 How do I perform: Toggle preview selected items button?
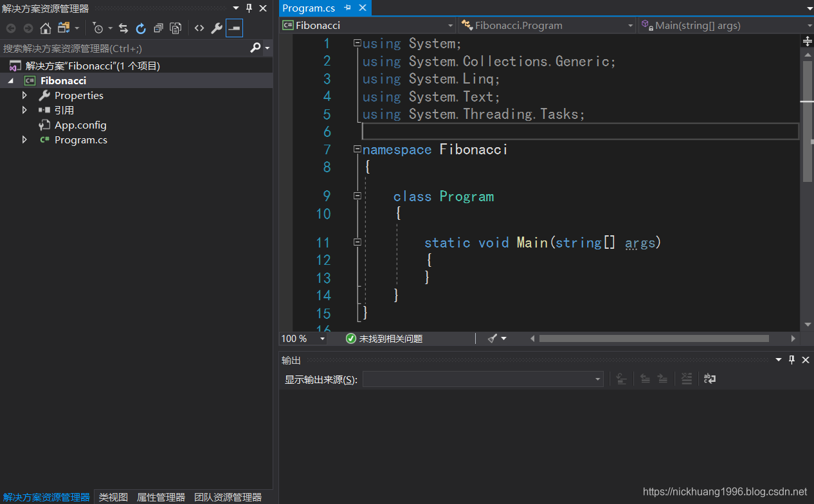234,28
